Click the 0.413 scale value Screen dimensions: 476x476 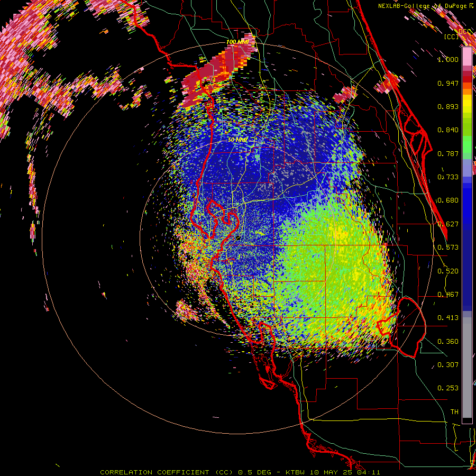pos(448,318)
